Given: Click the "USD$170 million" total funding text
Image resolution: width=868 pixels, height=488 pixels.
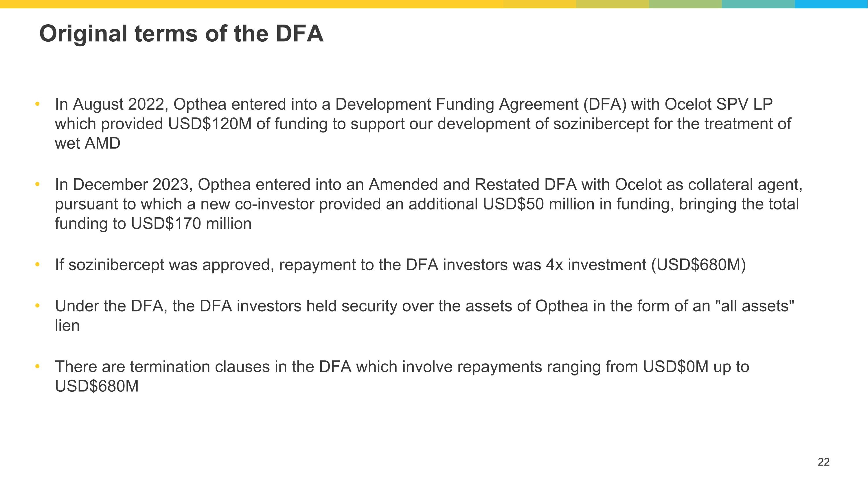Looking at the screenshot, I should pyautogui.click(x=191, y=224).
